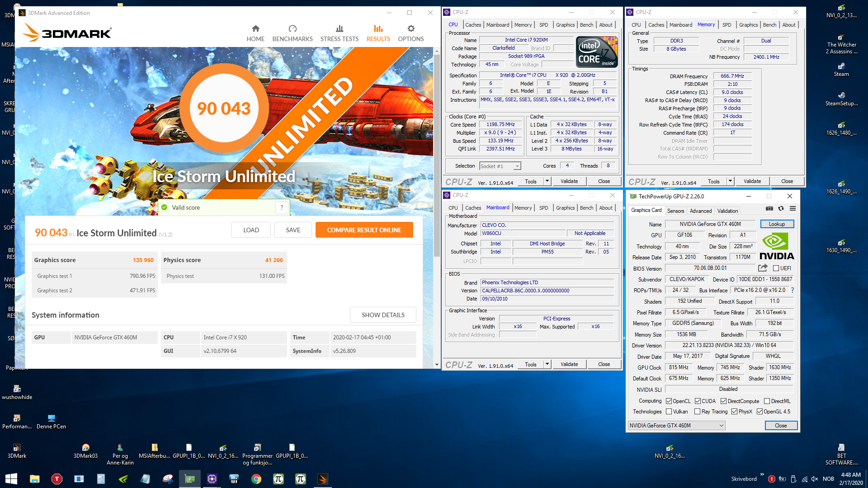
Task: Click Compare Result Online button
Action: click(x=364, y=230)
